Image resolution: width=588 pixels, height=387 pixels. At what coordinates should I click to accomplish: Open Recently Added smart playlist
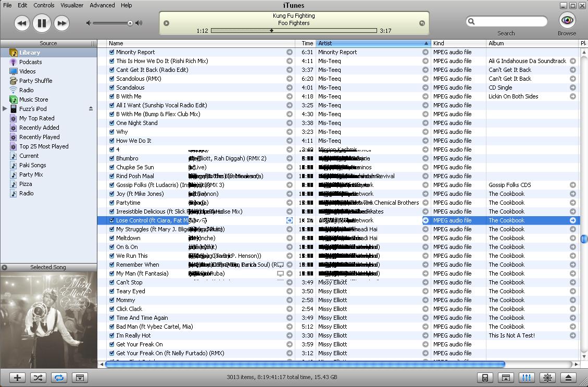tap(39, 128)
